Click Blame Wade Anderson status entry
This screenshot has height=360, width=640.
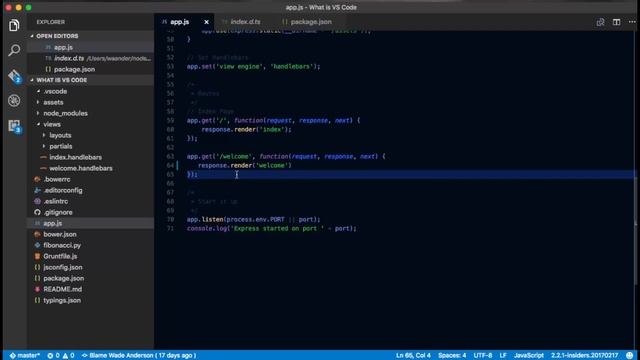click(139, 356)
